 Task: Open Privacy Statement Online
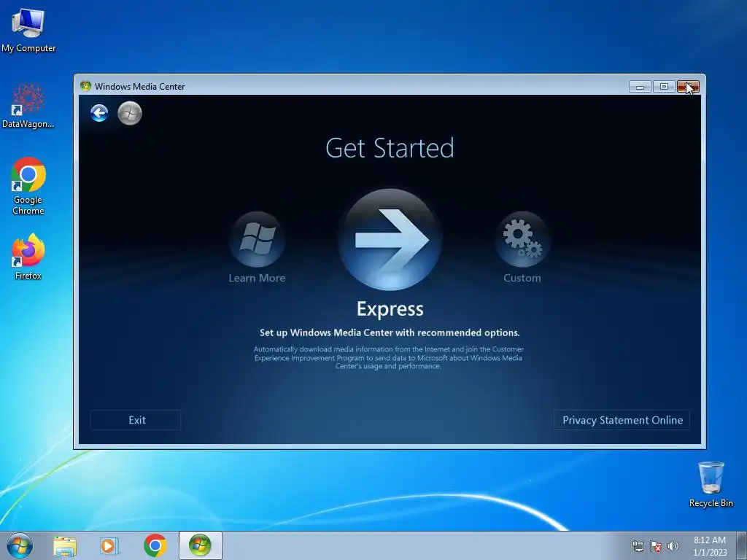(622, 420)
